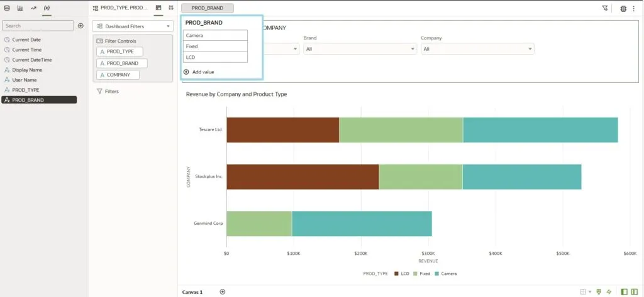Switch to the Visualizations bar chart icon
The height and width of the screenshot is (297, 644).
tap(20, 8)
